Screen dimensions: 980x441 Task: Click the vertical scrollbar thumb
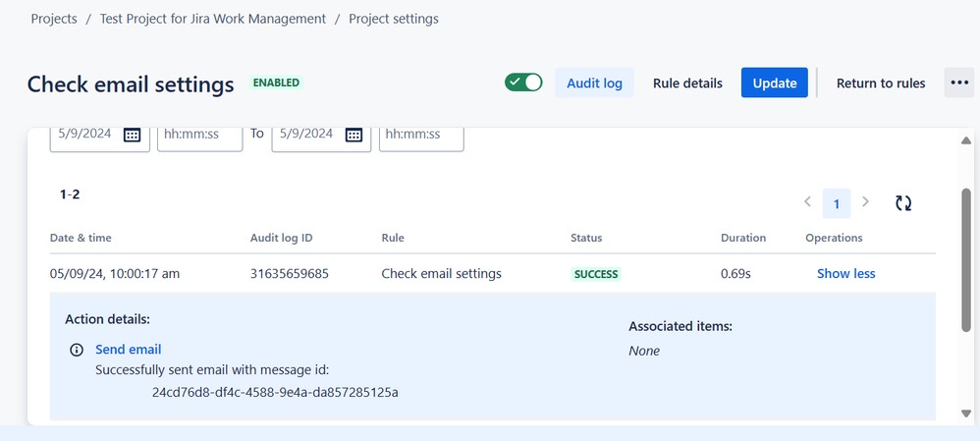(x=966, y=259)
